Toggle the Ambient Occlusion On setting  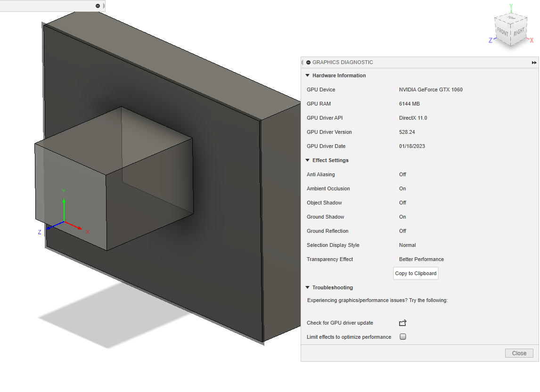click(x=402, y=188)
